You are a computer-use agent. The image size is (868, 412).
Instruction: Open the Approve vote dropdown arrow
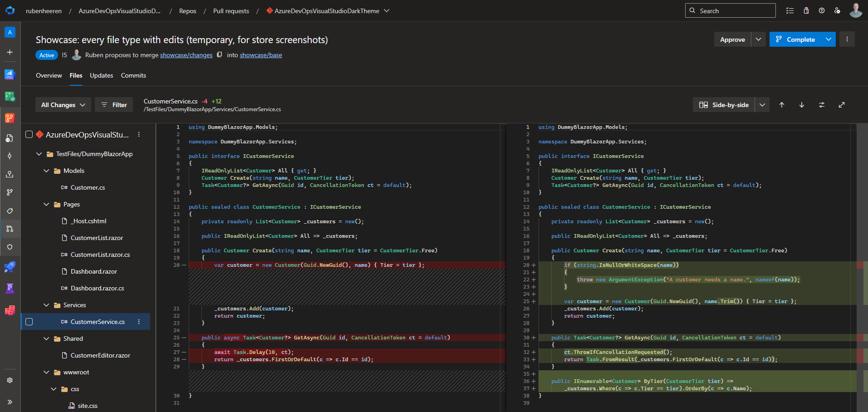(x=759, y=39)
